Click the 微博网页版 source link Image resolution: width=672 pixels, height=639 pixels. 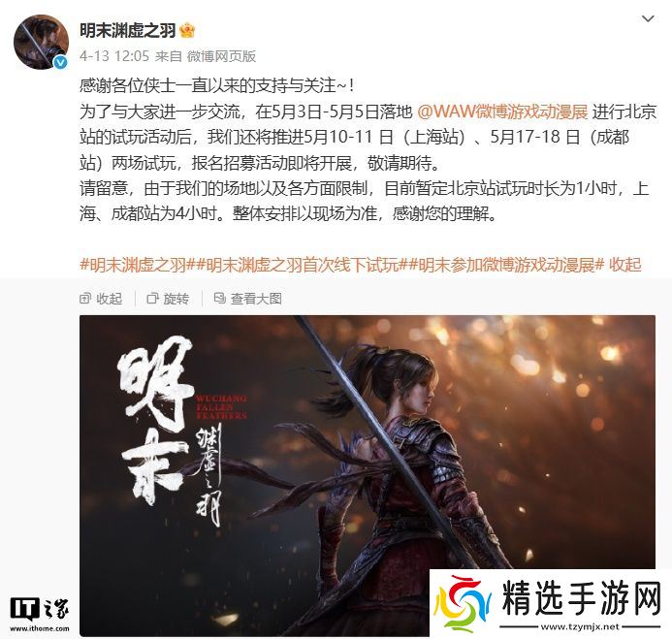[221, 56]
